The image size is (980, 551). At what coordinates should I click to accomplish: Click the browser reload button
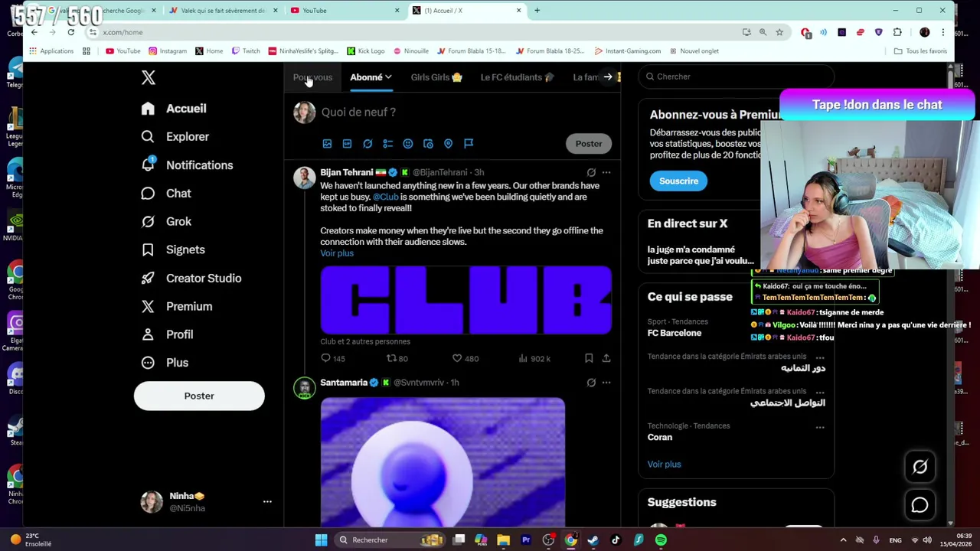(70, 32)
